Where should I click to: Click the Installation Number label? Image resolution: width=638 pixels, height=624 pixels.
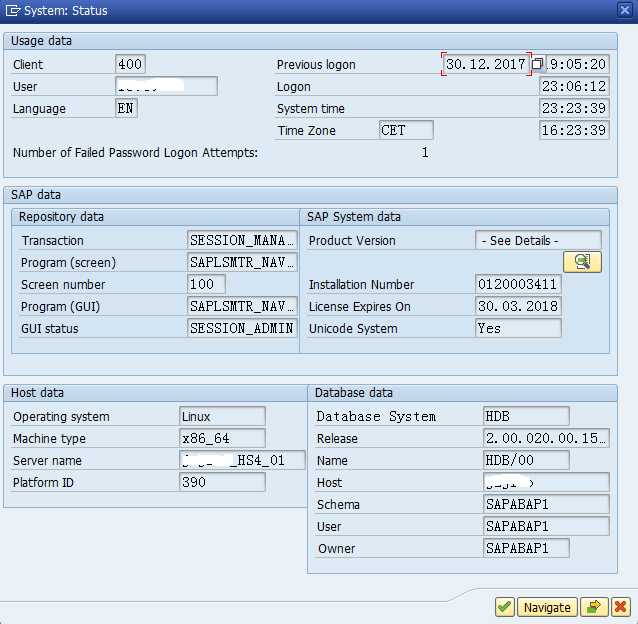pos(361,284)
